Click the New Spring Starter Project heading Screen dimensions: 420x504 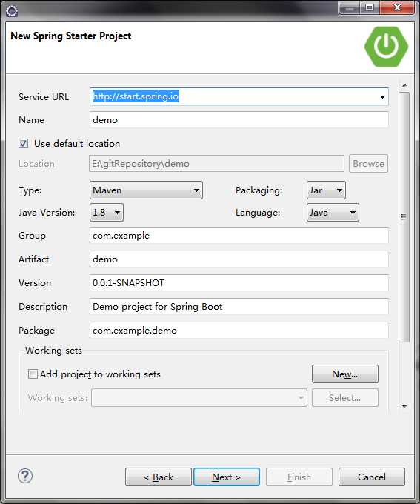pyautogui.click(x=71, y=36)
